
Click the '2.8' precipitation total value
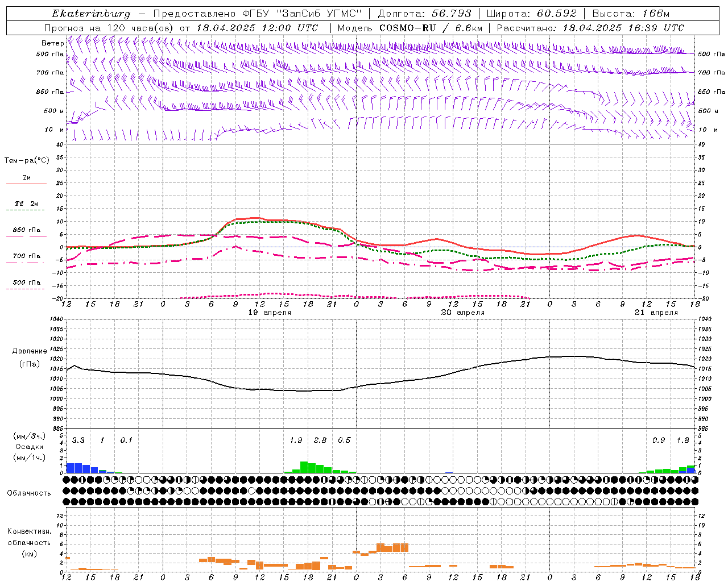320,440
